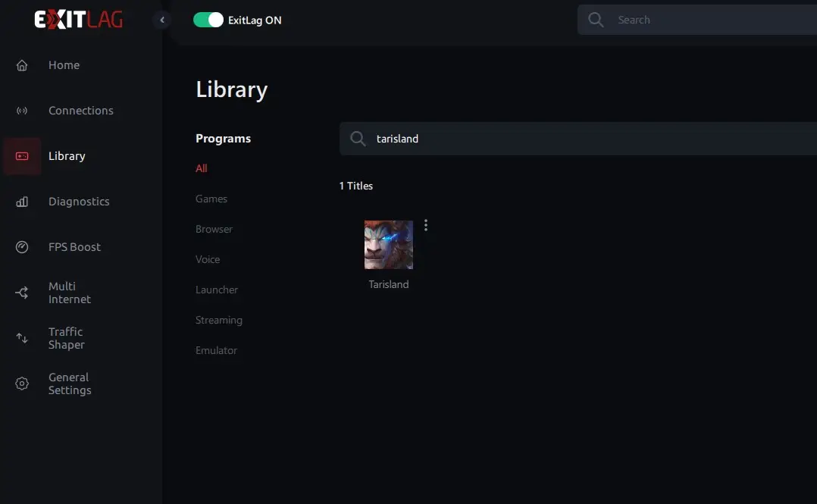This screenshot has width=817, height=504.
Task: Filter programs by Streaming
Action: (219, 320)
